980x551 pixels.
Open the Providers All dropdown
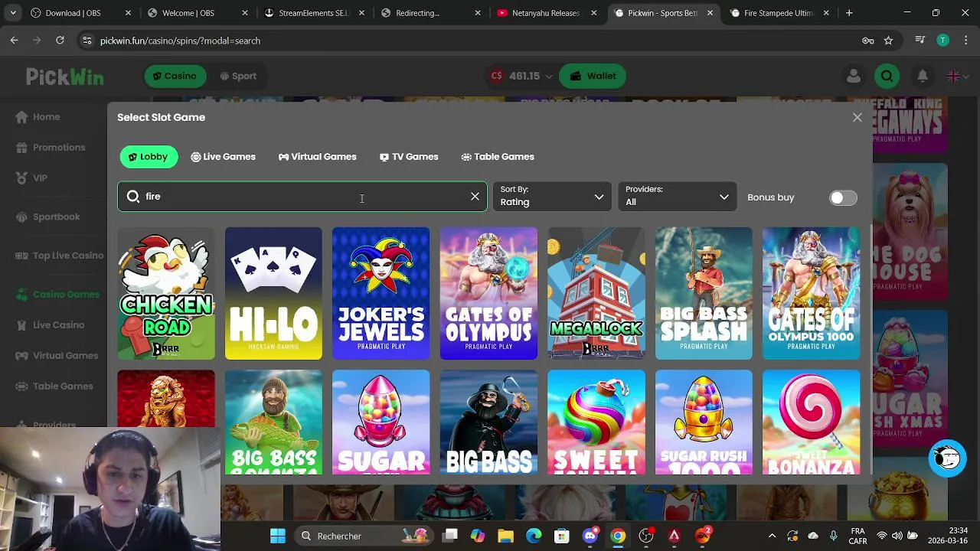(x=677, y=196)
